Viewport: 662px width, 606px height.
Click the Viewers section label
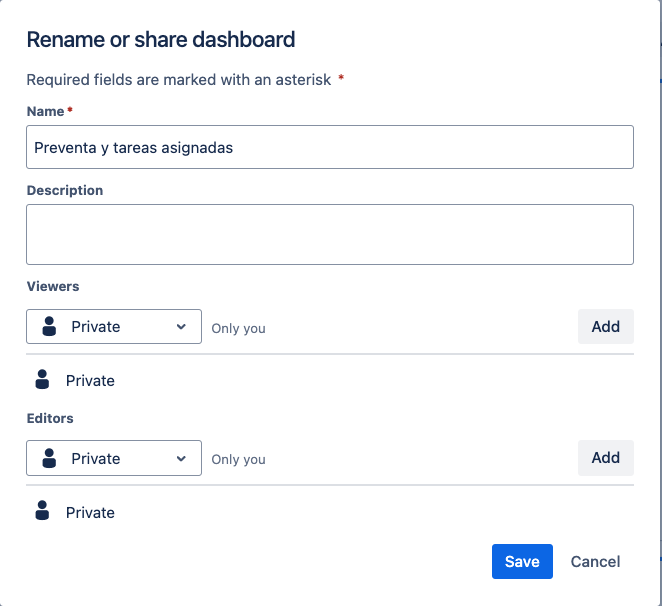(53, 286)
